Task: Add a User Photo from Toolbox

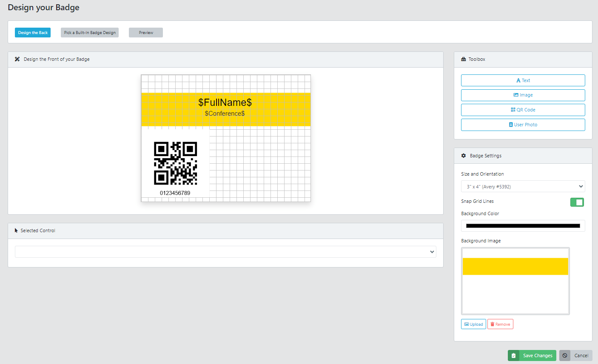Action: 523,125
